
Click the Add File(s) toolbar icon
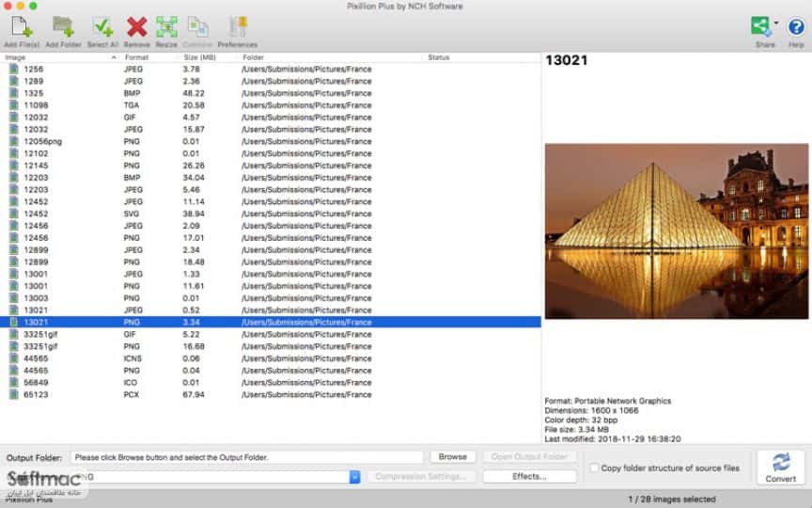tap(22, 27)
